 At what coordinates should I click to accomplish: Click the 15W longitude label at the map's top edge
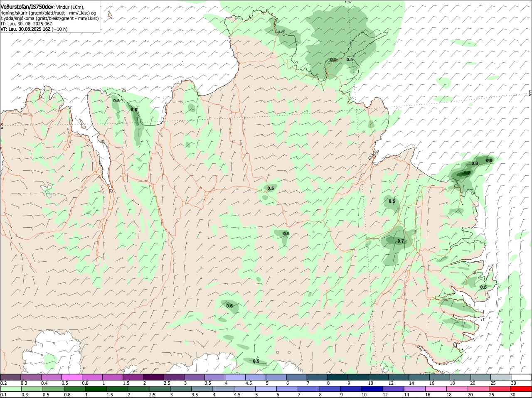pos(348,2)
